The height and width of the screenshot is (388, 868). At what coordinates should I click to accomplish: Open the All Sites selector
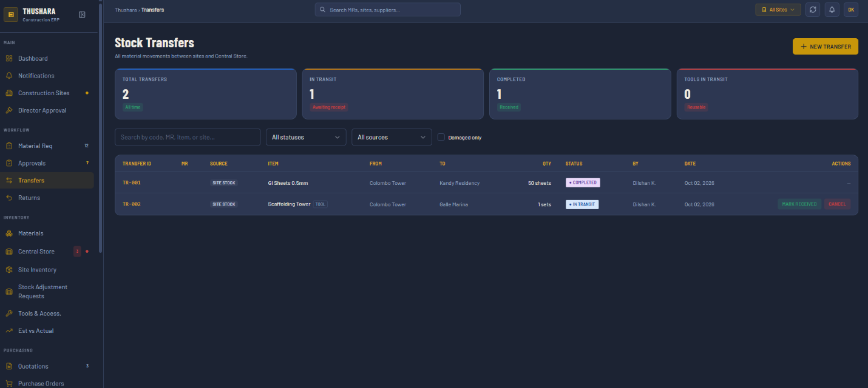778,10
